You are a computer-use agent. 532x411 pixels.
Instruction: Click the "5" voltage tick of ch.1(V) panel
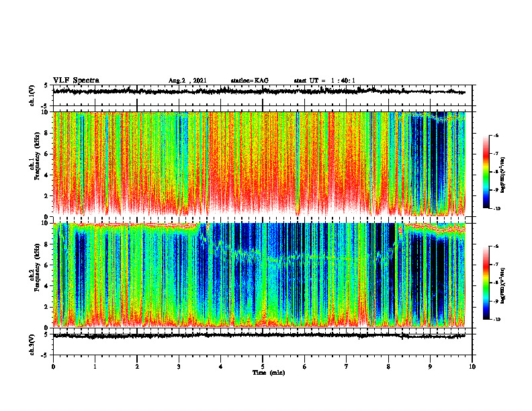pyautogui.click(x=46, y=86)
